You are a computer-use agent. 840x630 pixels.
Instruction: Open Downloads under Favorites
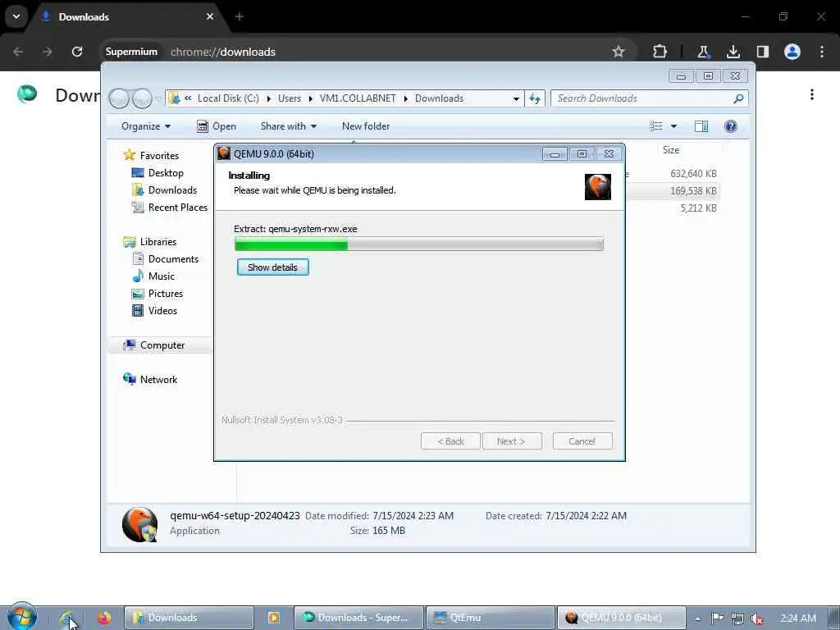pos(172,189)
